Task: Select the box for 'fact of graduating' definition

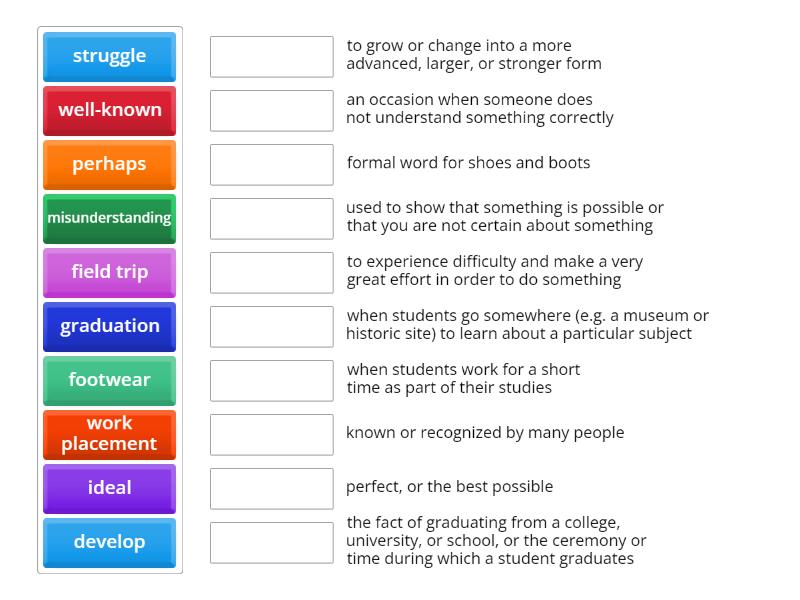Action: click(x=271, y=543)
